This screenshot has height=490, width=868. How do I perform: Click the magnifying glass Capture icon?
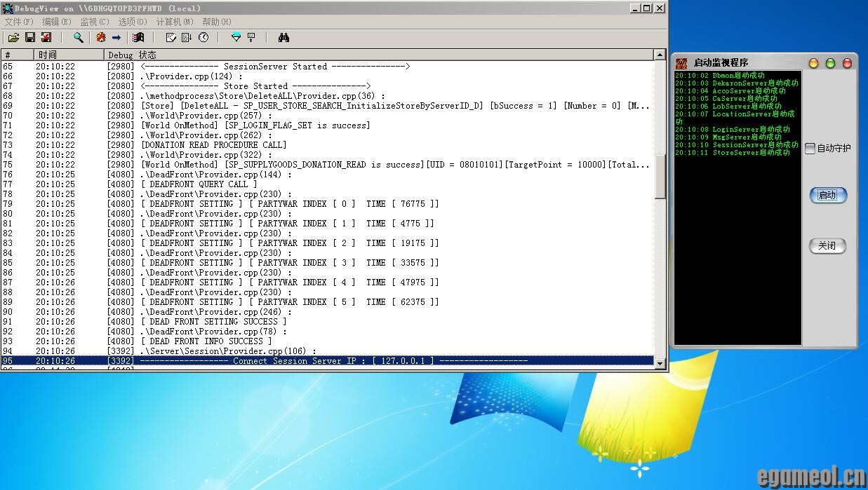(x=79, y=38)
